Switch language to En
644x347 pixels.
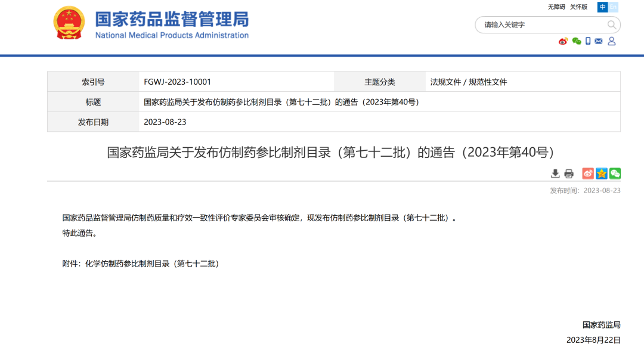[613, 7]
